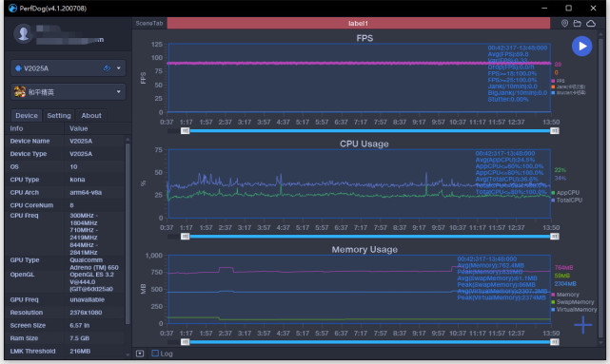The image size is (610, 364).
Task: Toggle the Jank legend entry in FPS chart
Action: coord(568,86)
